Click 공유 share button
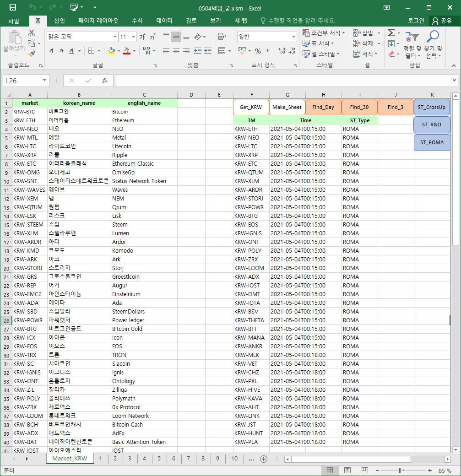Viewport: 461px width, 476px height. point(442,21)
